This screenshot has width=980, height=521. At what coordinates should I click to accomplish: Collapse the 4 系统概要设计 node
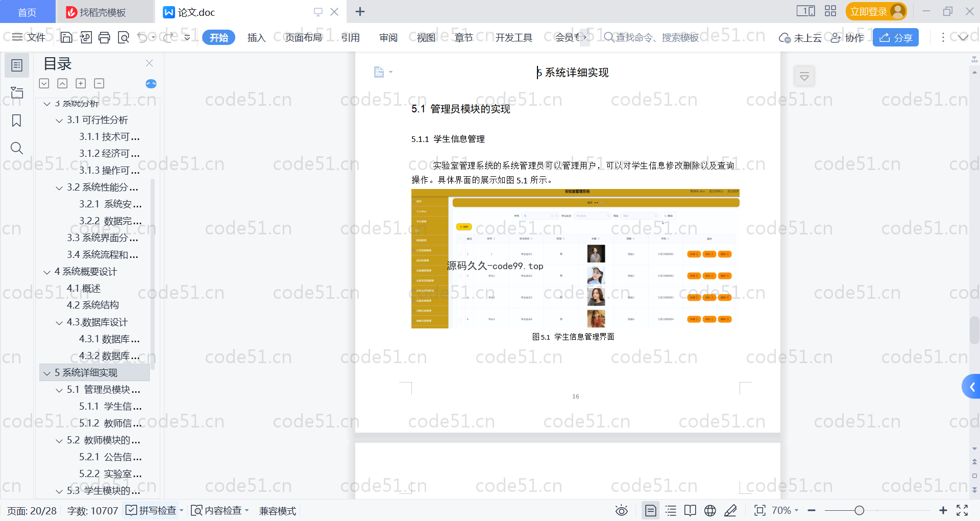[x=47, y=272]
